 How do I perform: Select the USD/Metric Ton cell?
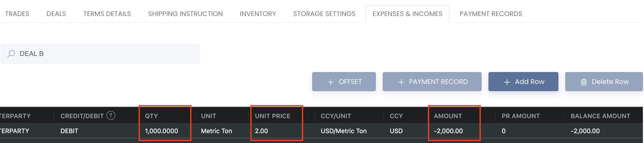344,131
